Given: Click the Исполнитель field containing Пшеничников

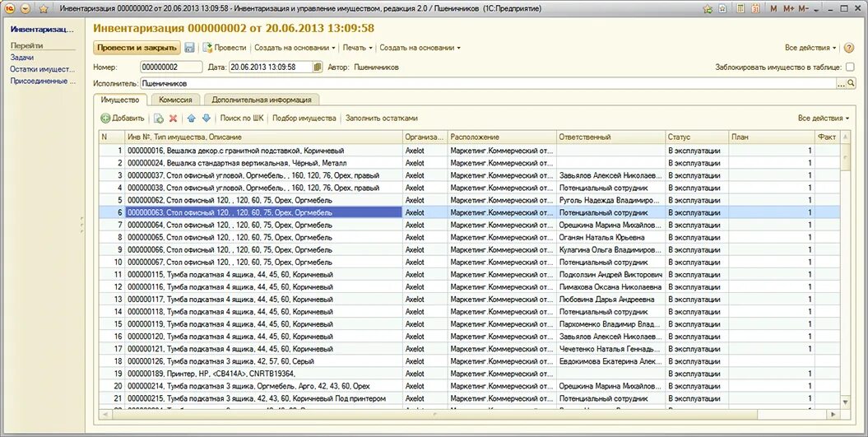Looking at the screenshot, I should 488,84.
